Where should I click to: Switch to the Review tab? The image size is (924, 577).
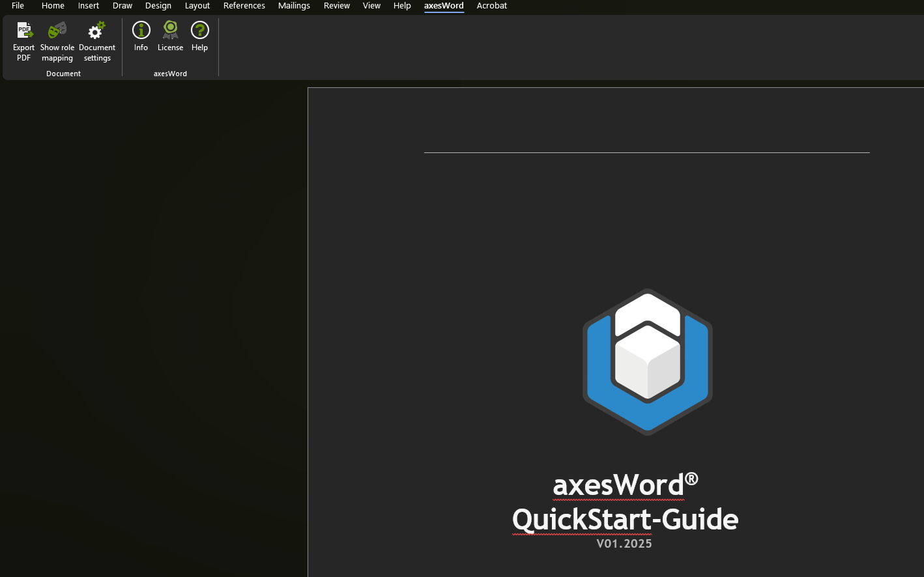(x=337, y=6)
